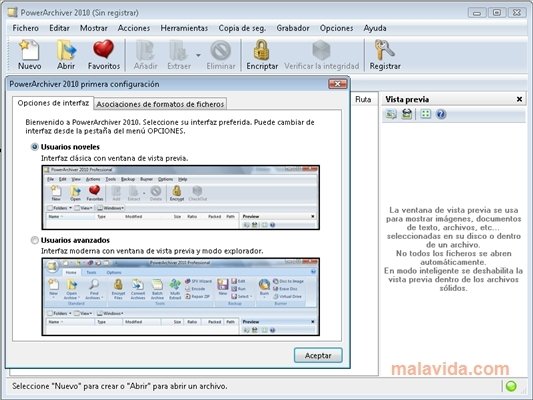Open the Editar menu
Image resolution: width=533 pixels, height=400 pixels.
tap(59, 28)
